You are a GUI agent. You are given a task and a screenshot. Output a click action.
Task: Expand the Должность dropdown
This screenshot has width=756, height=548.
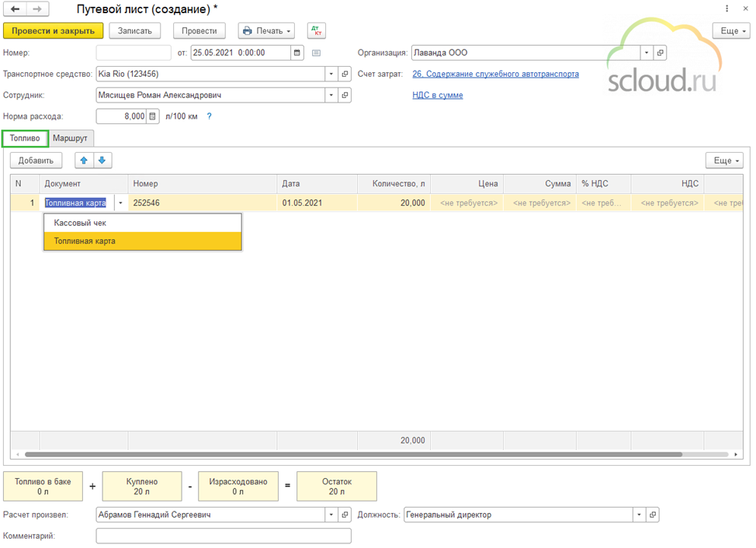(639, 515)
